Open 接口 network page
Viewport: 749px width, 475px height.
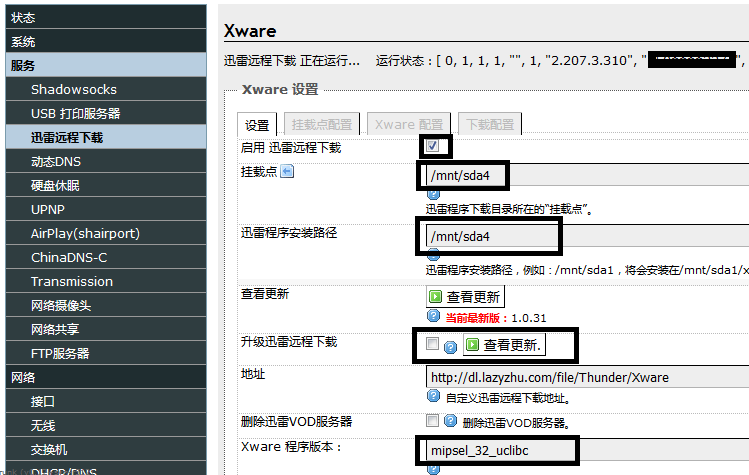click(106, 401)
